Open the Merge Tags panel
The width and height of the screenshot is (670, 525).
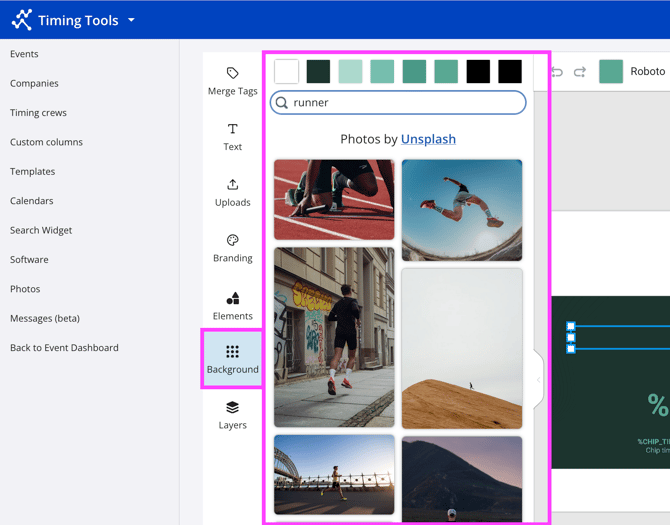(232, 81)
